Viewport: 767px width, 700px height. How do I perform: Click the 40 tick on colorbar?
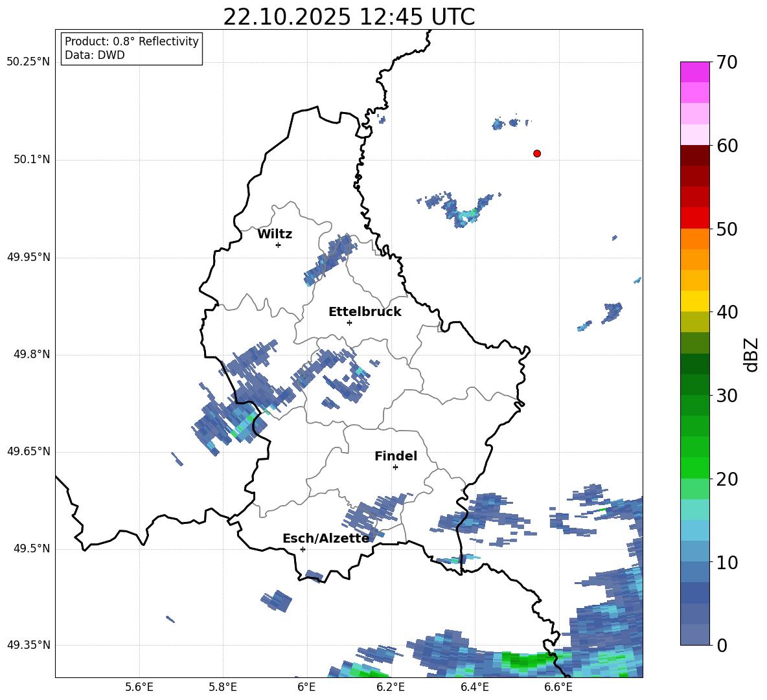coord(727,312)
